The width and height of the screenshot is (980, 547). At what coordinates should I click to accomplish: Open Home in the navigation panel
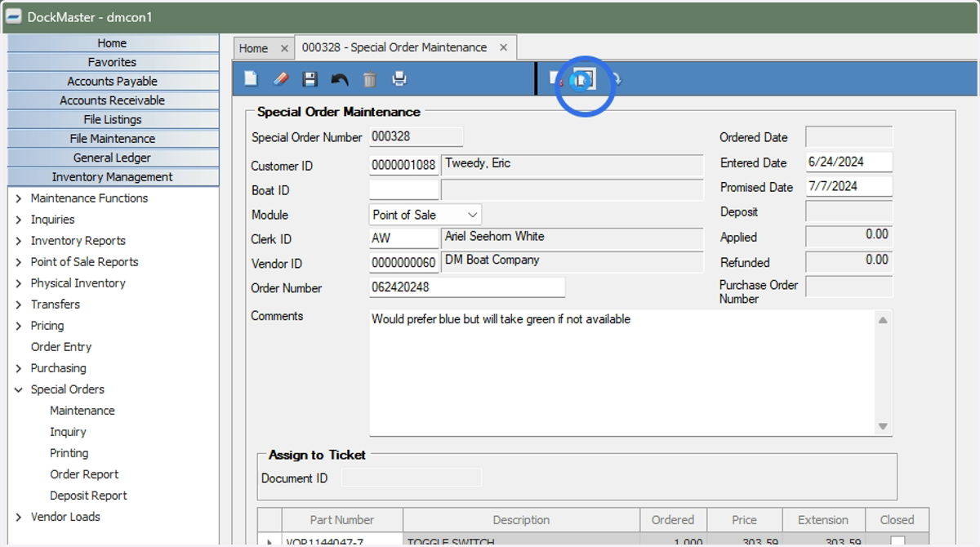pyautogui.click(x=113, y=43)
